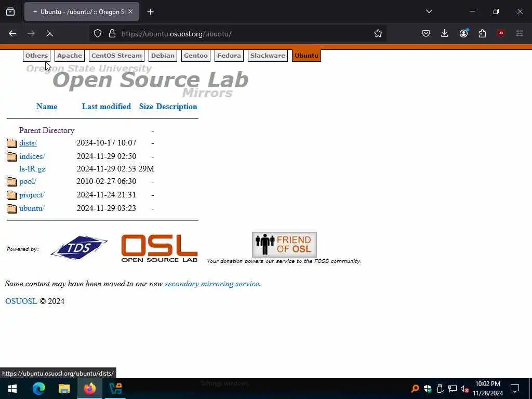532x399 pixels.
Task: Open File Explorer from taskbar
Action: click(64, 389)
